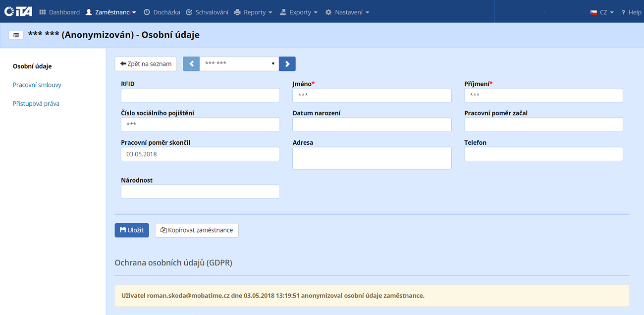Expand the Zaměstnanci menu
This screenshot has width=644, height=315.
point(111,12)
